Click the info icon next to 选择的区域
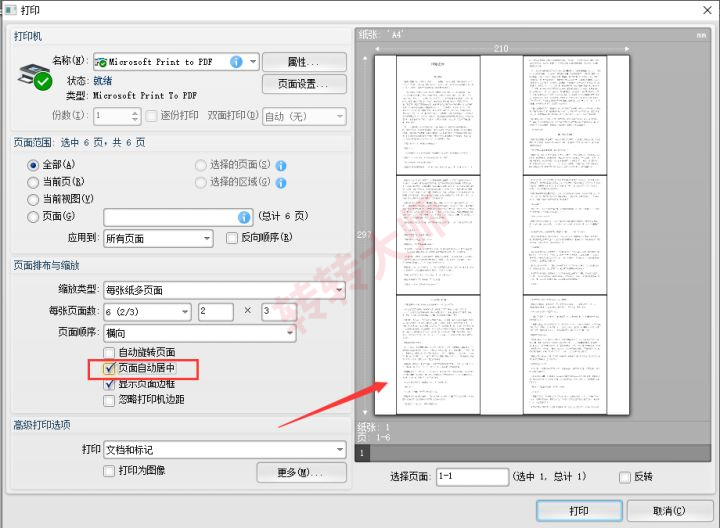 tap(281, 183)
